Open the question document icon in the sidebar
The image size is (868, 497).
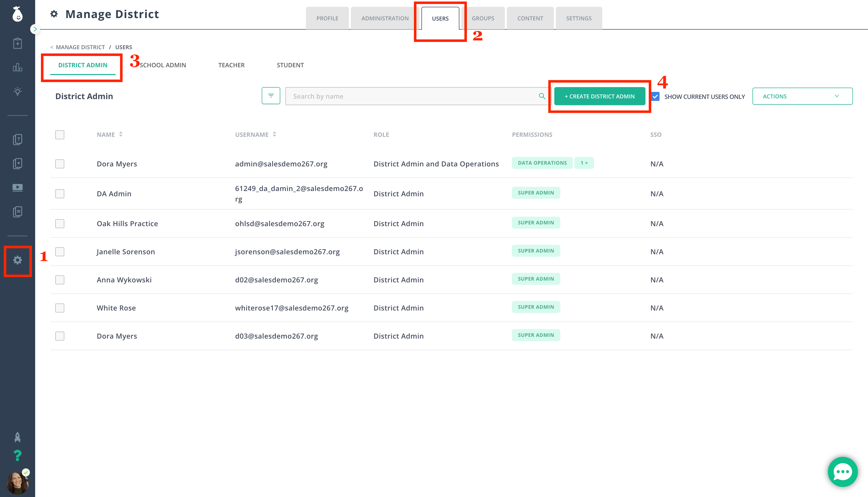pyautogui.click(x=17, y=139)
